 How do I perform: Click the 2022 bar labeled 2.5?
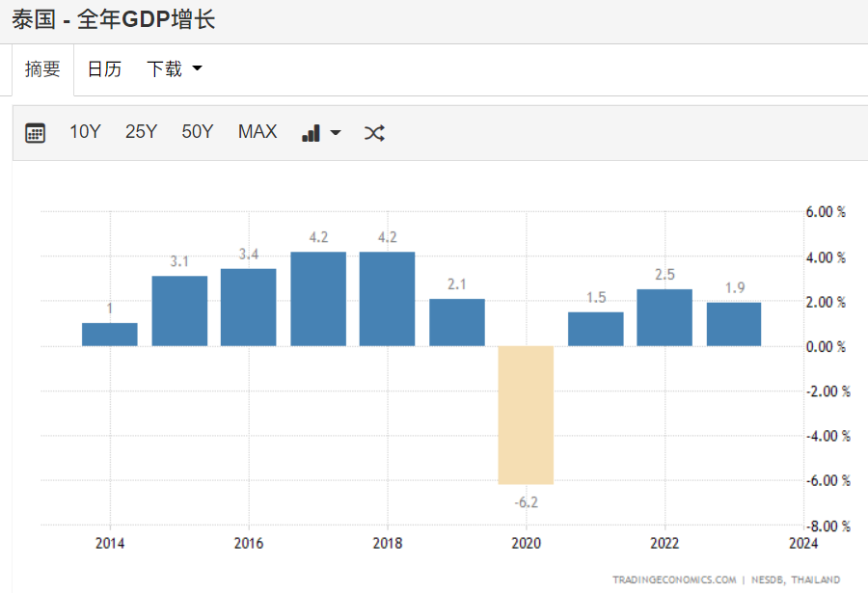[x=665, y=318]
